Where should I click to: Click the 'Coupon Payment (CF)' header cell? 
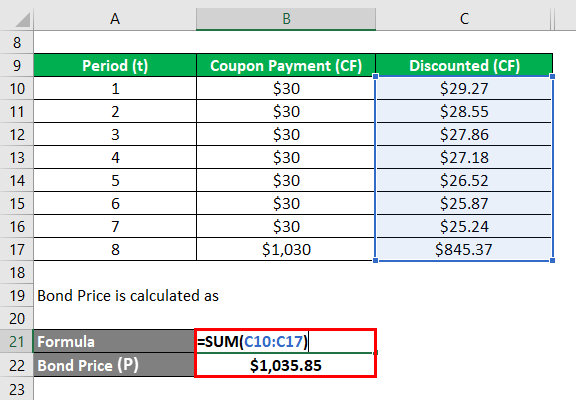(286, 65)
